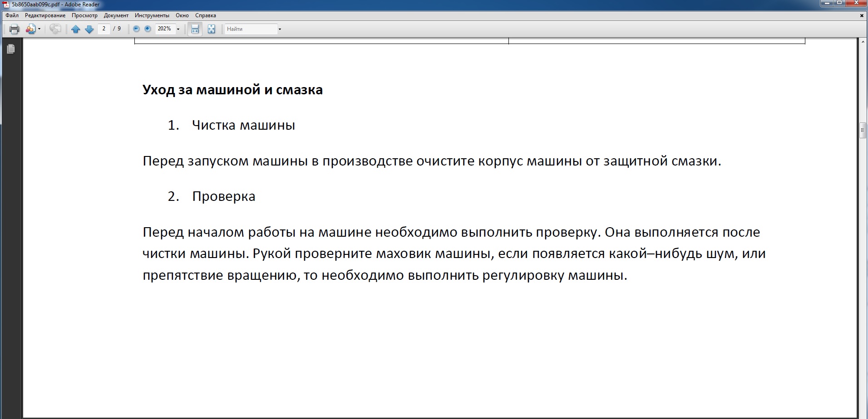Click the collaborate/share icon with people
This screenshot has height=419, width=868.
[30, 29]
